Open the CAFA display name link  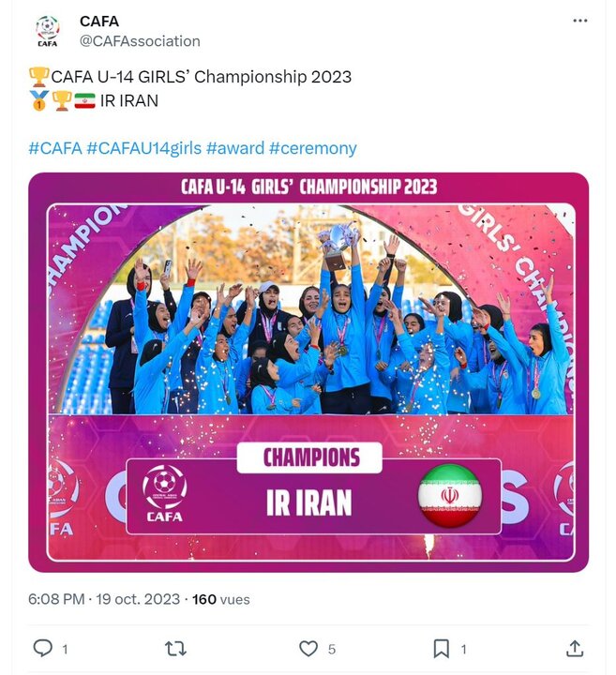pyautogui.click(x=99, y=22)
